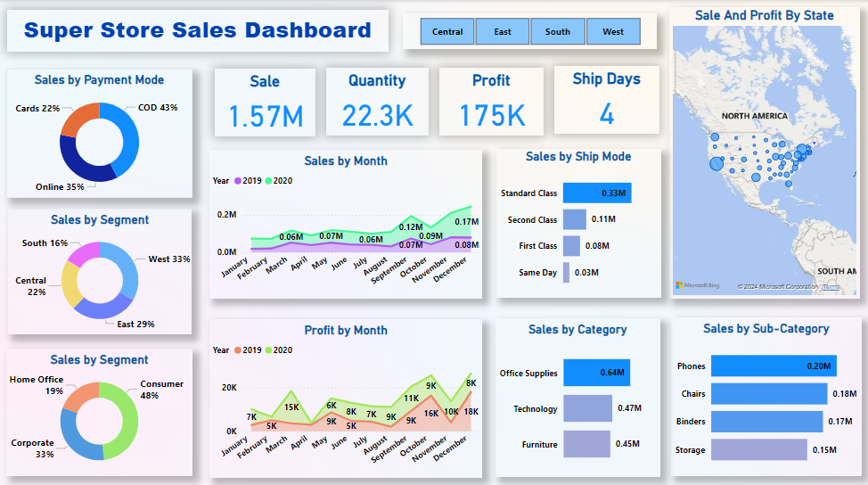This screenshot has width=868, height=485.
Task: Click the Chairs sub-category bar
Action: tap(768, 394)
